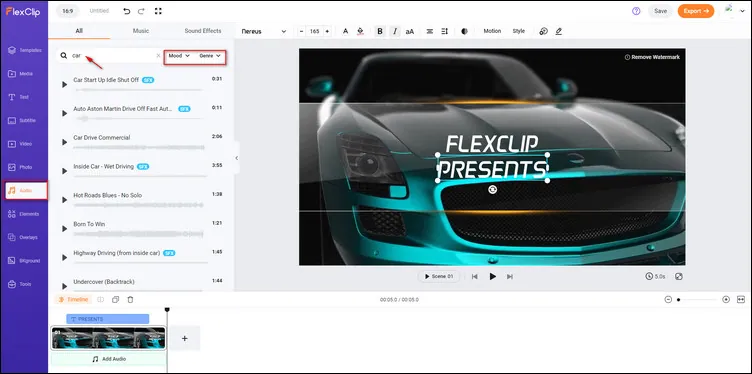Click the timeline zoom slider
This screenshot has height=374, width=752.
(697, 300)
